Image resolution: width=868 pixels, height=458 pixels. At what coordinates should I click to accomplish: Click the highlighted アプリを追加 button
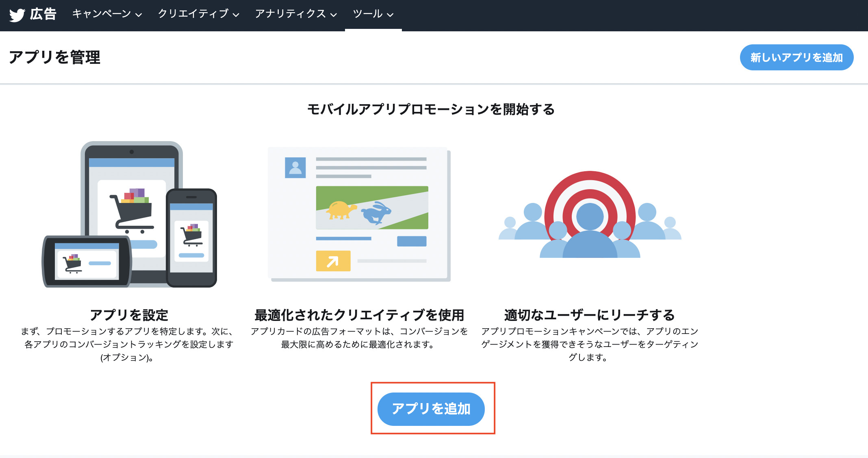[432, 409]
